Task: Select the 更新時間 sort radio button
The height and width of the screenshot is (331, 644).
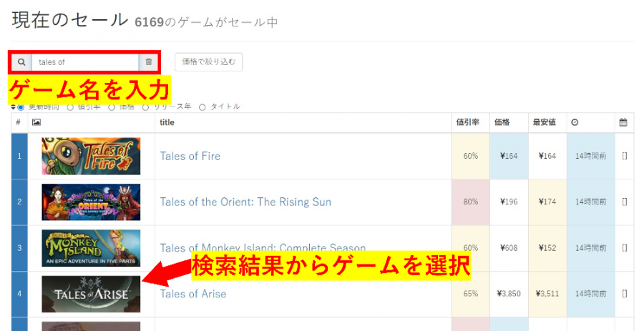Action: (21, 107)
